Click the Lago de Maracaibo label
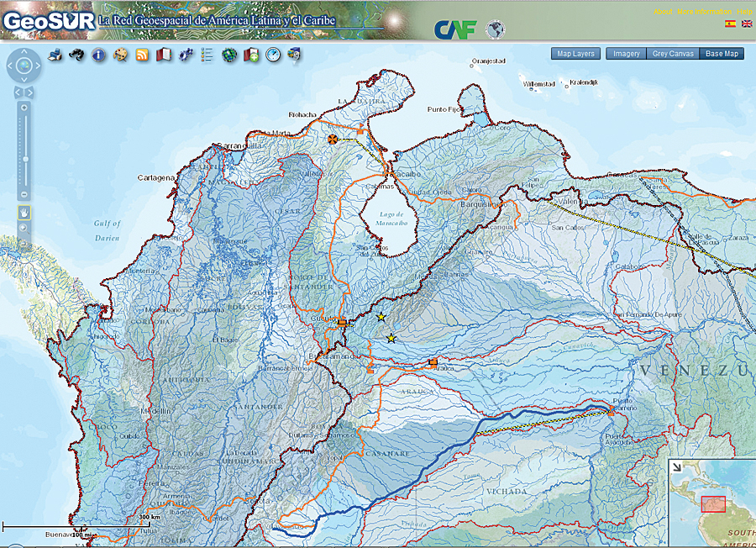The width and height of the screenshot is (756, 548). [391, 219]
